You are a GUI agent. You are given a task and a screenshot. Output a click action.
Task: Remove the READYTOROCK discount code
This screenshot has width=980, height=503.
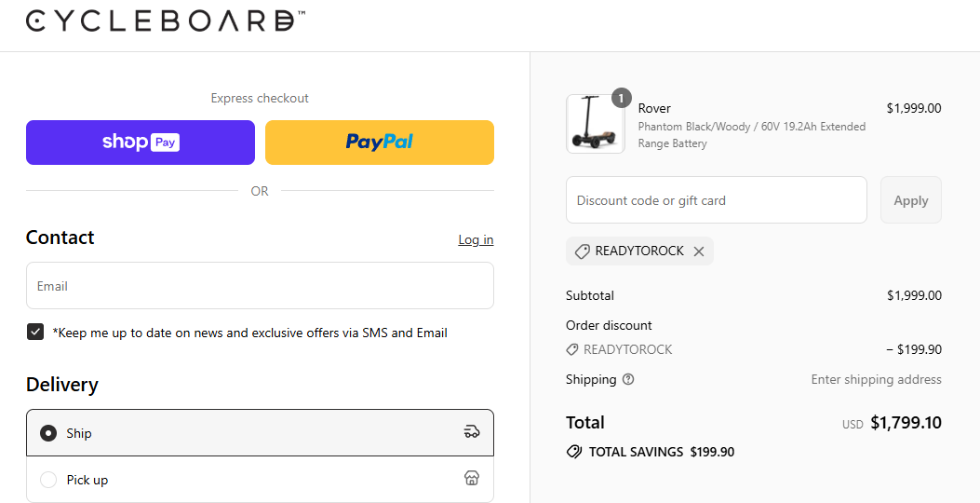tap(699, 251)
